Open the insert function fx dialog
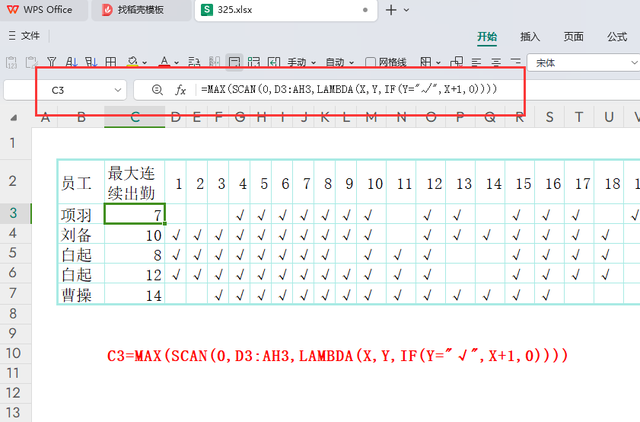Image resolution: width=640 pixels, height=422 pixels. click(x=180, y=90)
